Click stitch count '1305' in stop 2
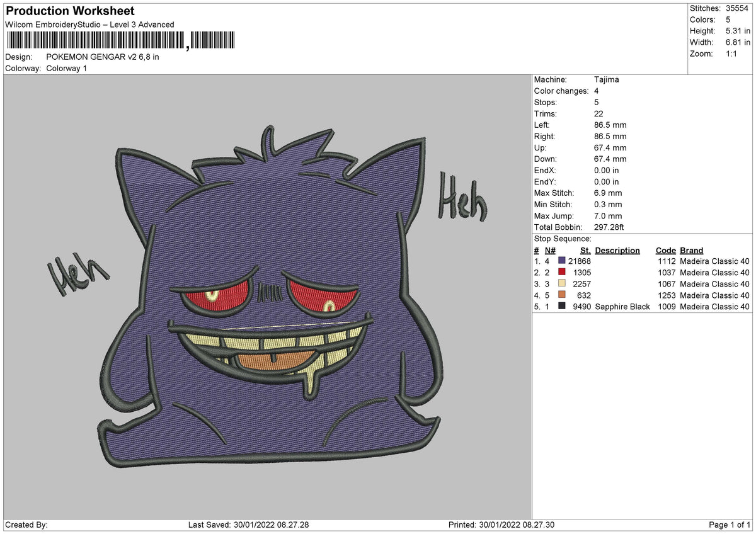Viewport: 756px width, 534px height. point(582,273)
